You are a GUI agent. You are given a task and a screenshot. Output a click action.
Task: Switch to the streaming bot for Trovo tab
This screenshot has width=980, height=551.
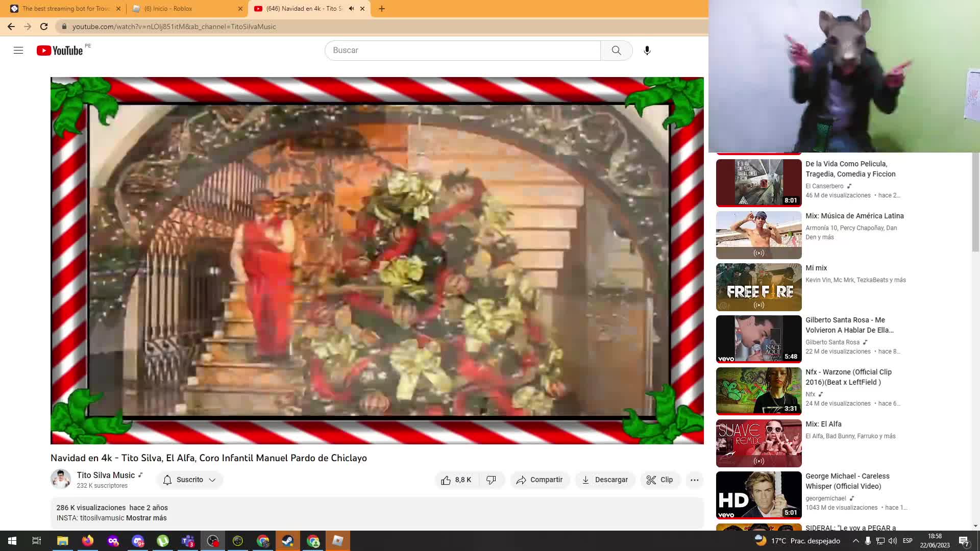coord(65,9)
